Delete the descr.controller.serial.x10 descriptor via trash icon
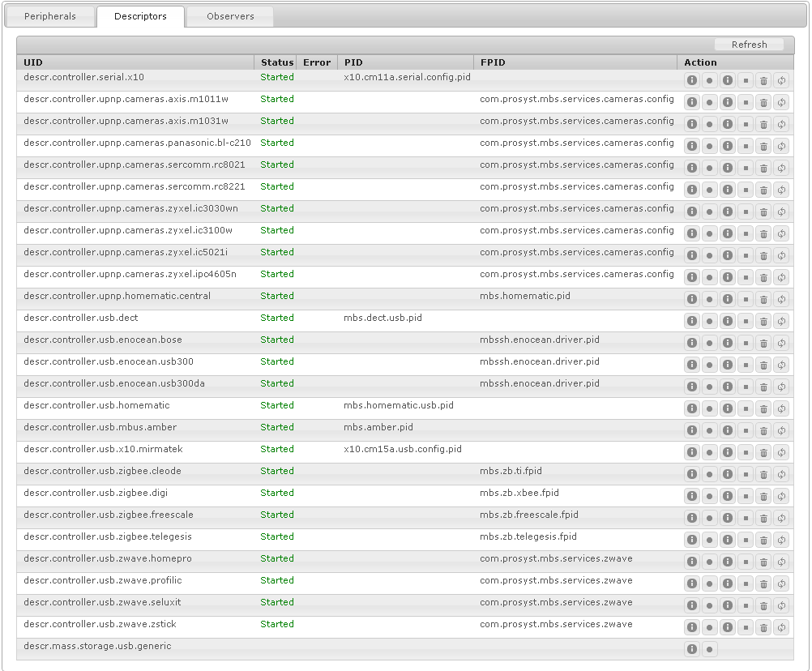Viewport: 812px width, 671px height. coord(763,80)
